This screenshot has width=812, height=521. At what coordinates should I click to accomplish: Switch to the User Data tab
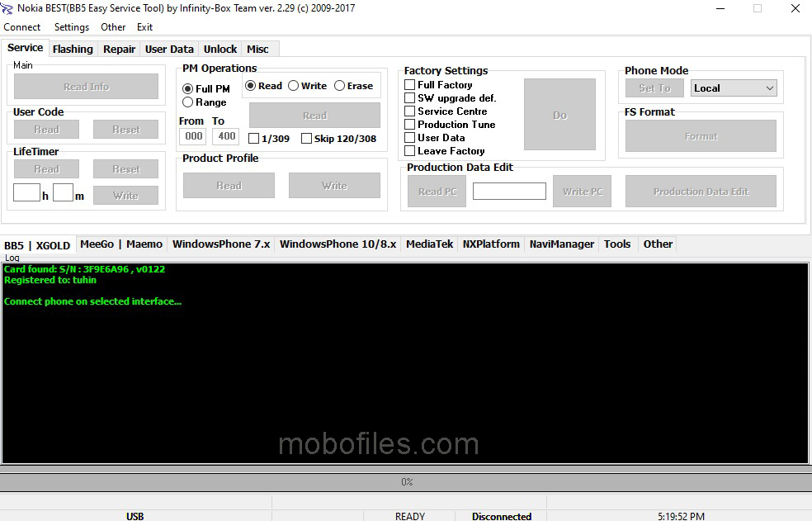click(x=169, y=50)
